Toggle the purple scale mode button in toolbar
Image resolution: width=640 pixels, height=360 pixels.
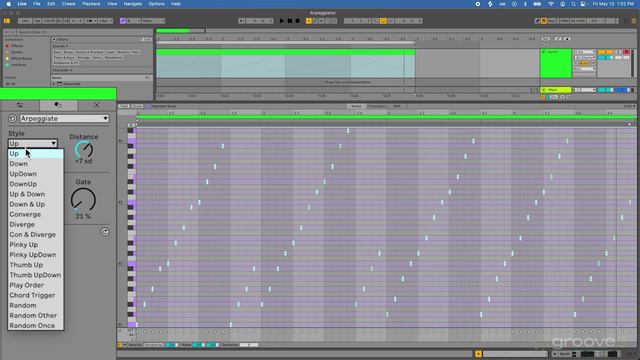(123, 21)
